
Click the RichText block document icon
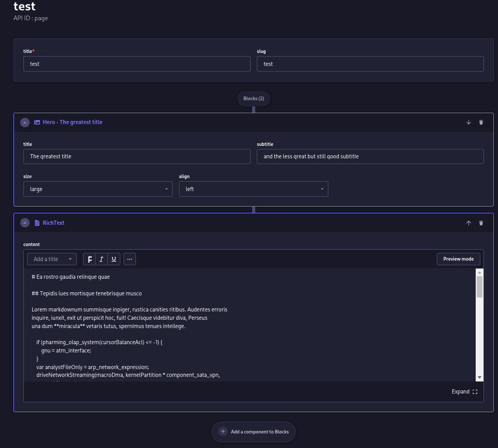(x=37, y=223)
